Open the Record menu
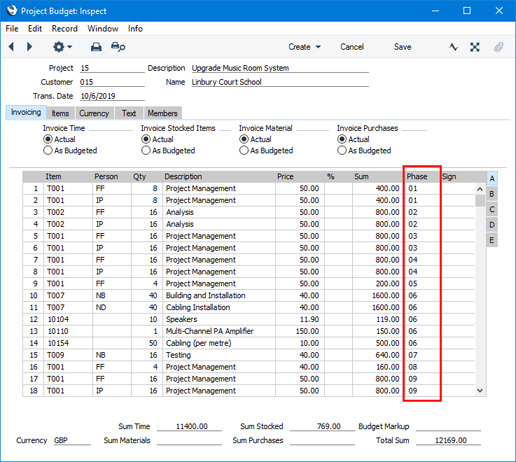This screenshot has width=516, height=462. 64,29
